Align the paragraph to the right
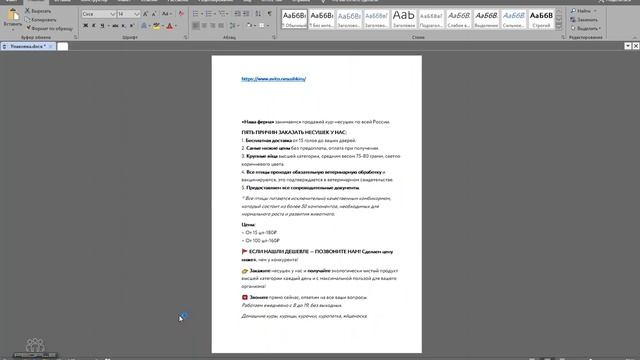The image size is (640, 360). point(213,26)
